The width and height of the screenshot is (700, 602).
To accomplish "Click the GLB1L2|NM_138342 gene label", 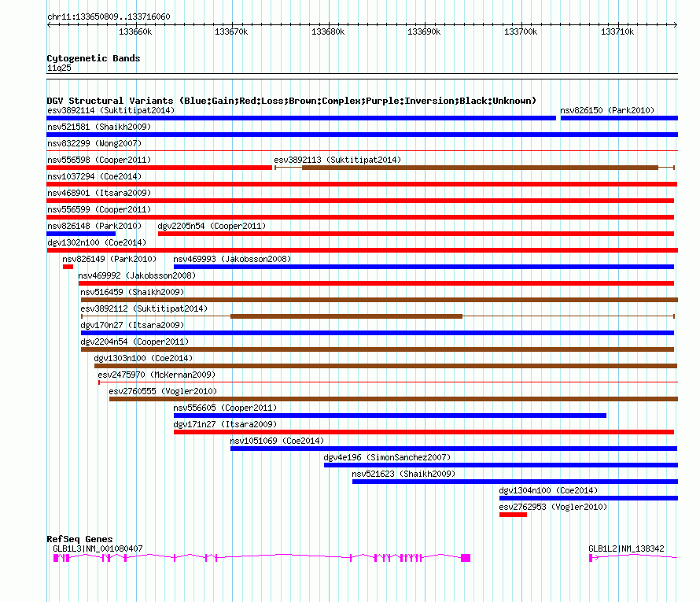I will [626, 548].
